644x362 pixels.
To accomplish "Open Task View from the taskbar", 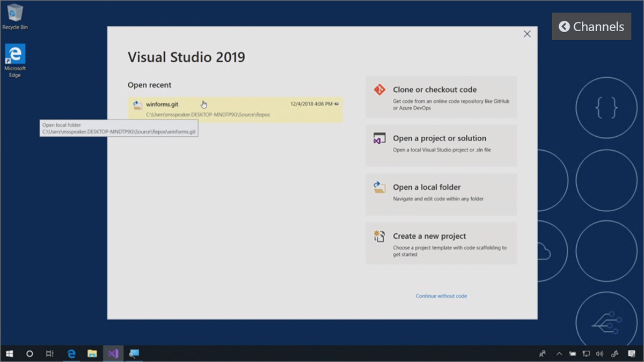I will tap(50, 353).
